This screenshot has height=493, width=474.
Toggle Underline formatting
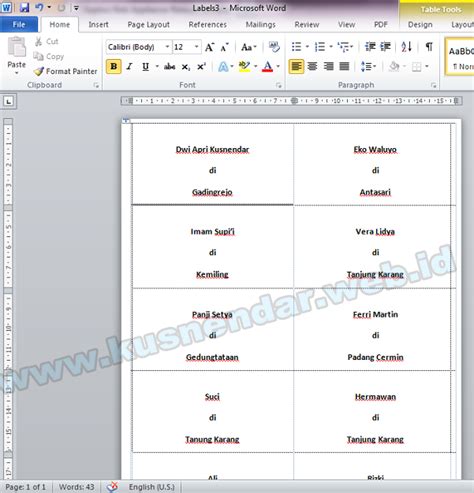point(145,67)
